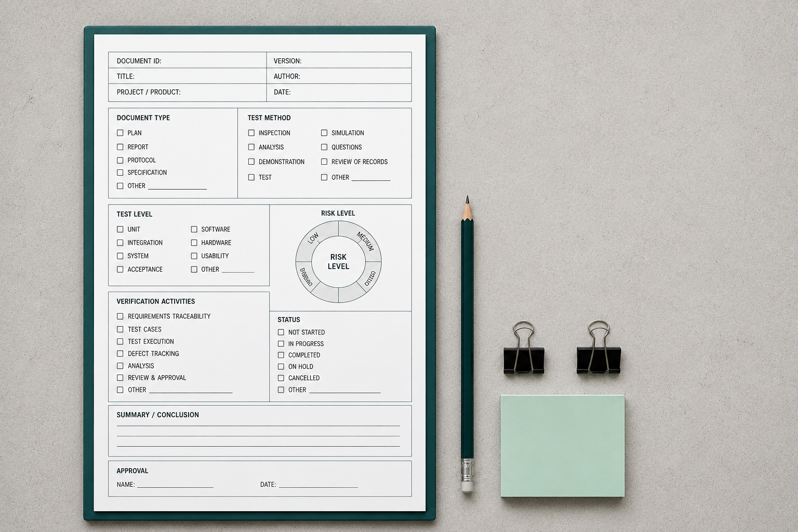Check OTHER under Test Level
Screen dimensions: 798x532
coord(194,270)
